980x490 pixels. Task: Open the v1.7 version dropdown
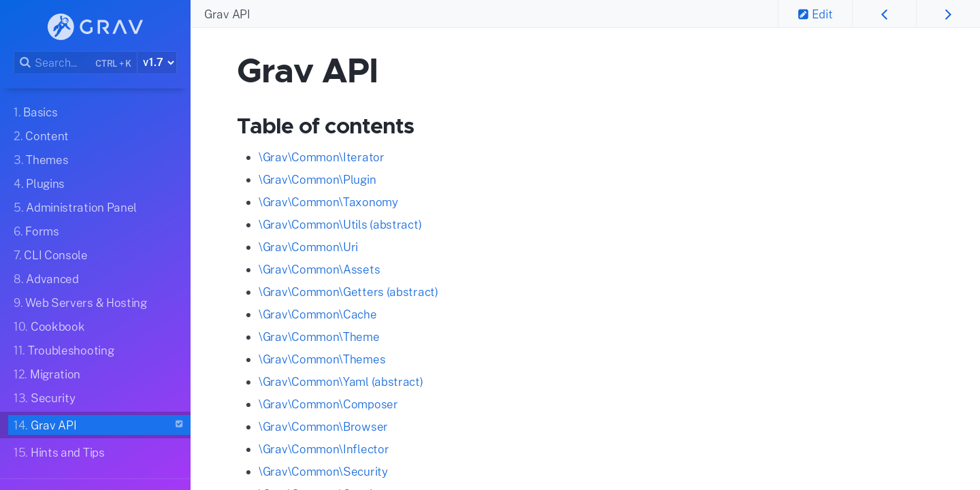pyautogui.click(x=157, y=63)
